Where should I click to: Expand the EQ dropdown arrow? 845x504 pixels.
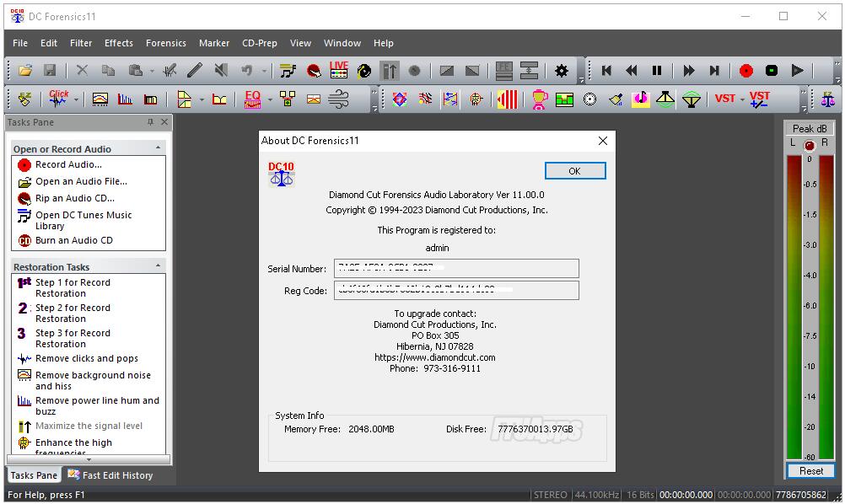tap(270, 99)
